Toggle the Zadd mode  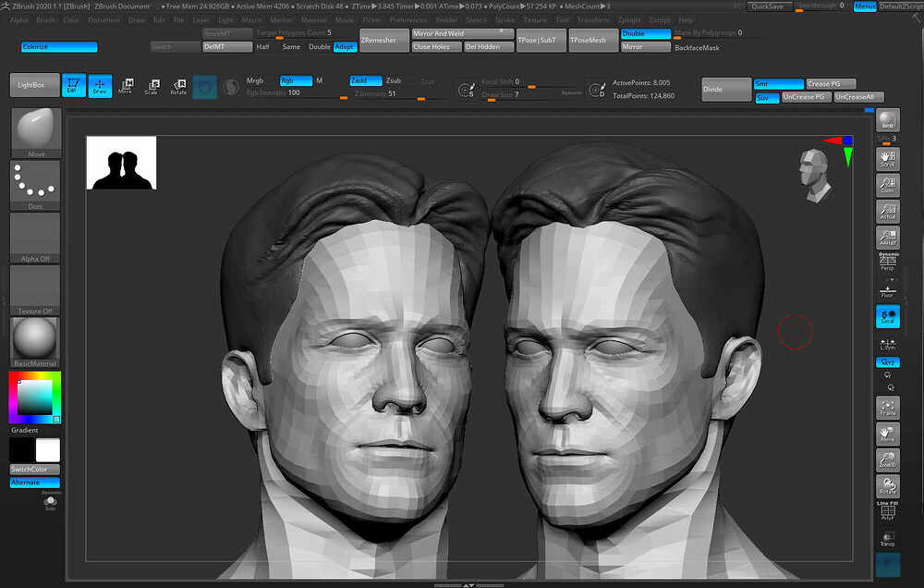(365, 80)
